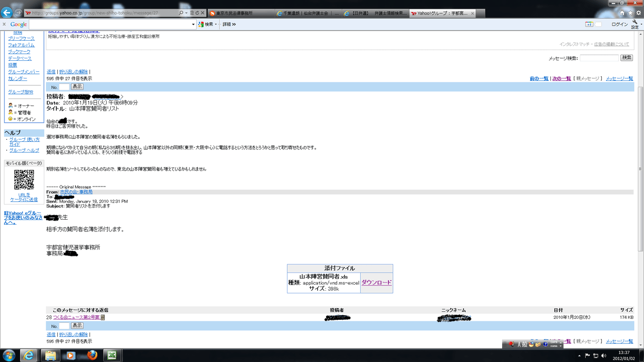Screen dimensions: 644x362
Task: Launch Firefox from taskbar
Action: tap(92, 355)
